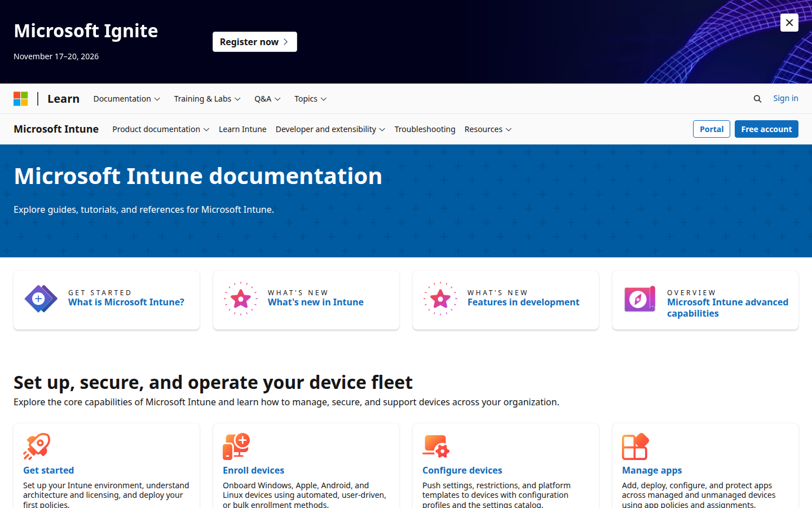Click the November 17–20, 2026 date text
Screen dimensions: 812x508
[x=56, y=56]
